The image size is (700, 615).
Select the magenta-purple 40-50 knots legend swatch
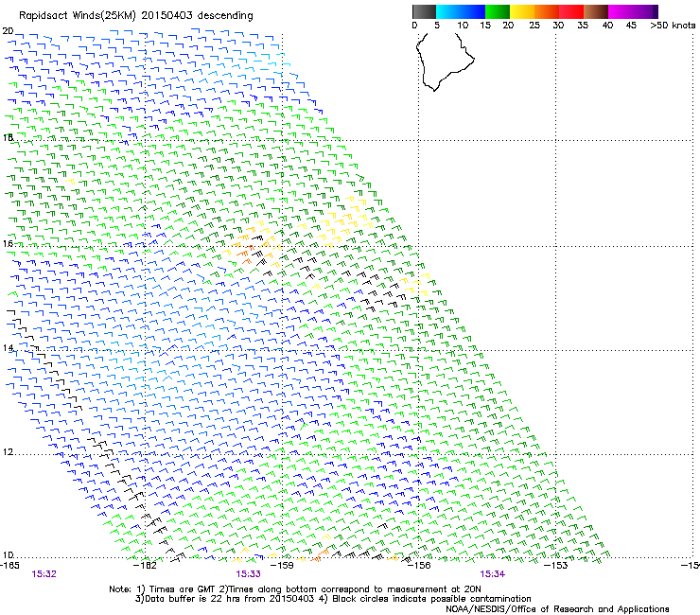pyautogui.click(x=633, y=11)
